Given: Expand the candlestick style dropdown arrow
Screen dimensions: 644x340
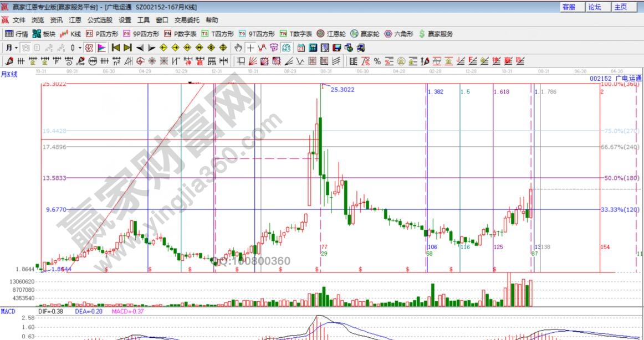Looking at the screenshot, I should (x=80, y=48).
